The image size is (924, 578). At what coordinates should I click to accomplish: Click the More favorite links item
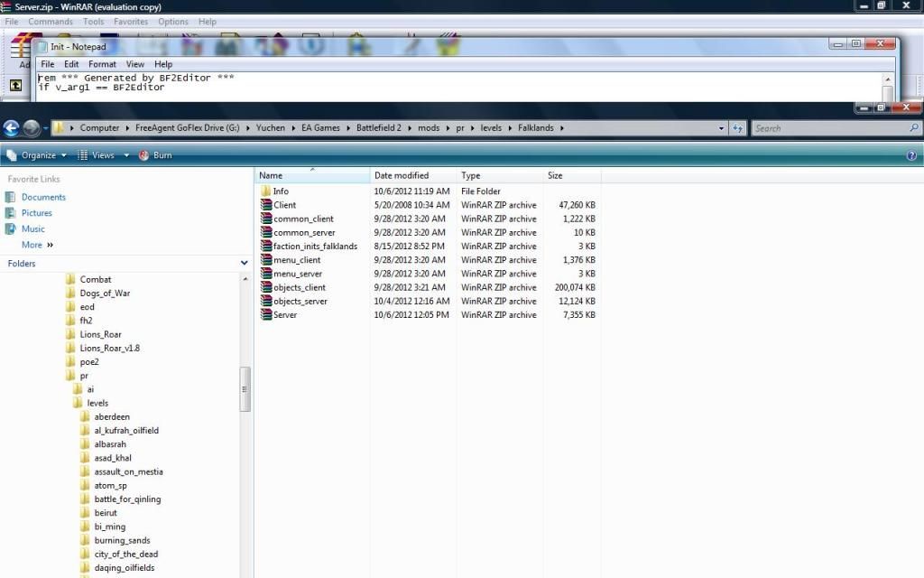coord(32,245)
